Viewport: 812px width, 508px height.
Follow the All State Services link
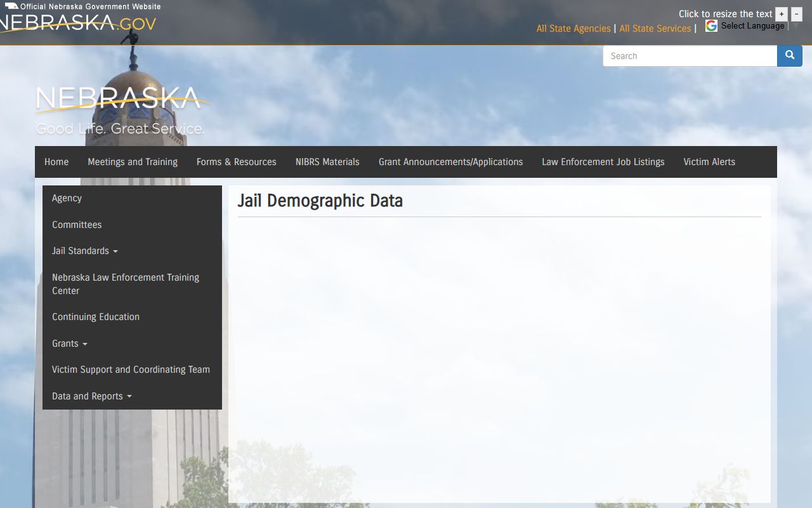[x=655, y=29]
